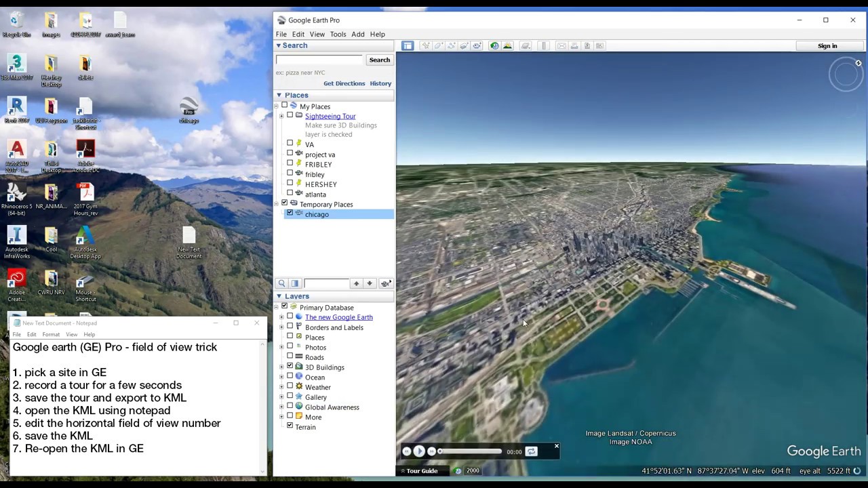Open the Format menu in Notepad
The height and width of the screenshot is (488, 868).
51,334
